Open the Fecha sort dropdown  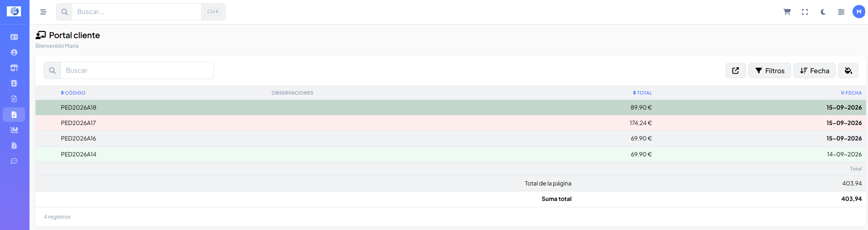point(814,70)
